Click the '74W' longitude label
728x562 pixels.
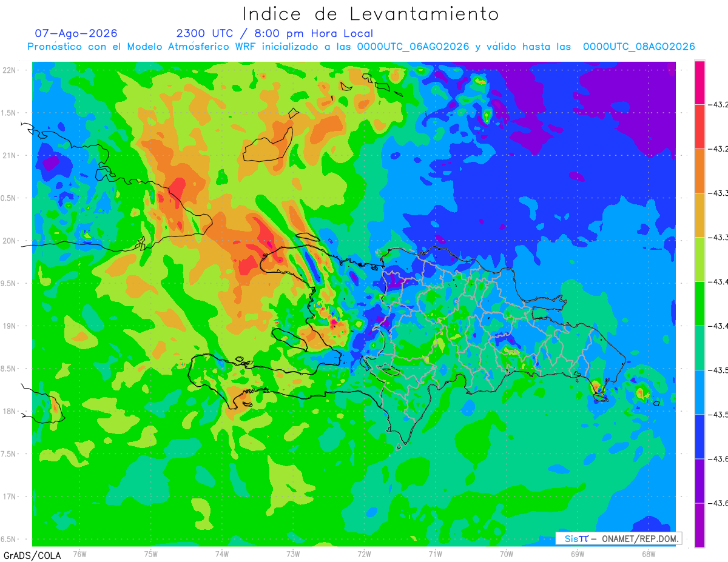tap(221, 553)
